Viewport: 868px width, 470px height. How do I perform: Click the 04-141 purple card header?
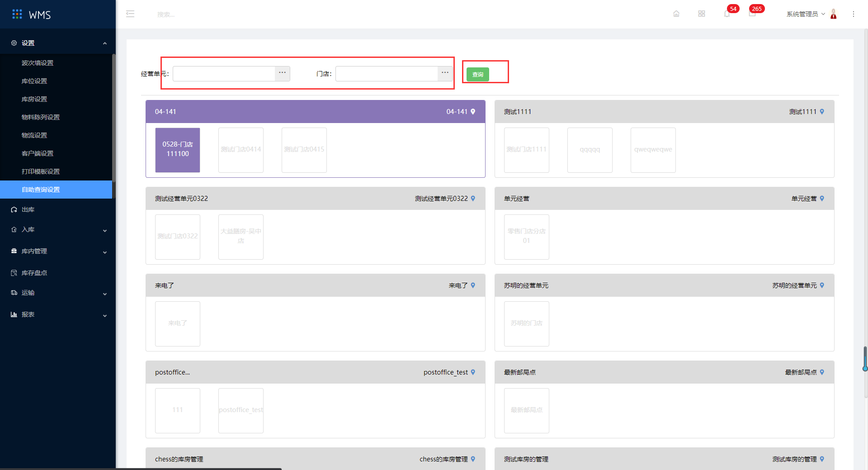coord(316,112)
